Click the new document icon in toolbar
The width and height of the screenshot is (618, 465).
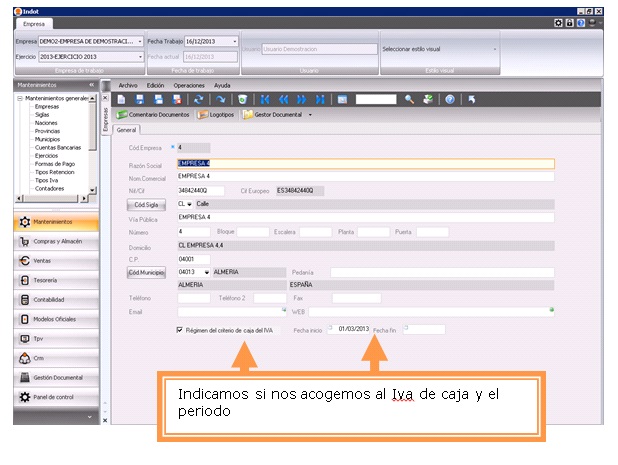tap(123, 100)
